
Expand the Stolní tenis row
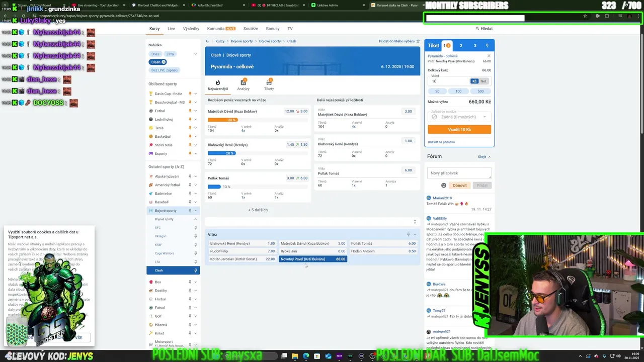[x=196, y=145]
